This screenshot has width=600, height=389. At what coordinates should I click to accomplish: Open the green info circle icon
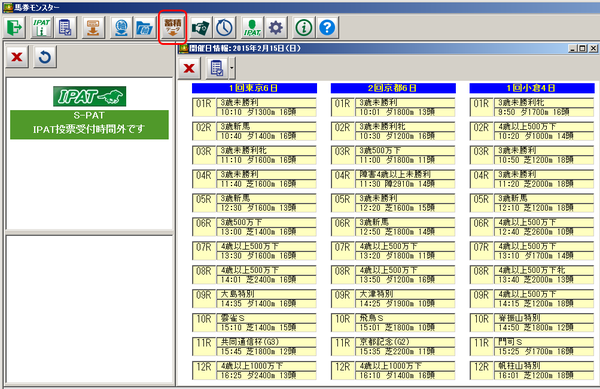[303, 28]
